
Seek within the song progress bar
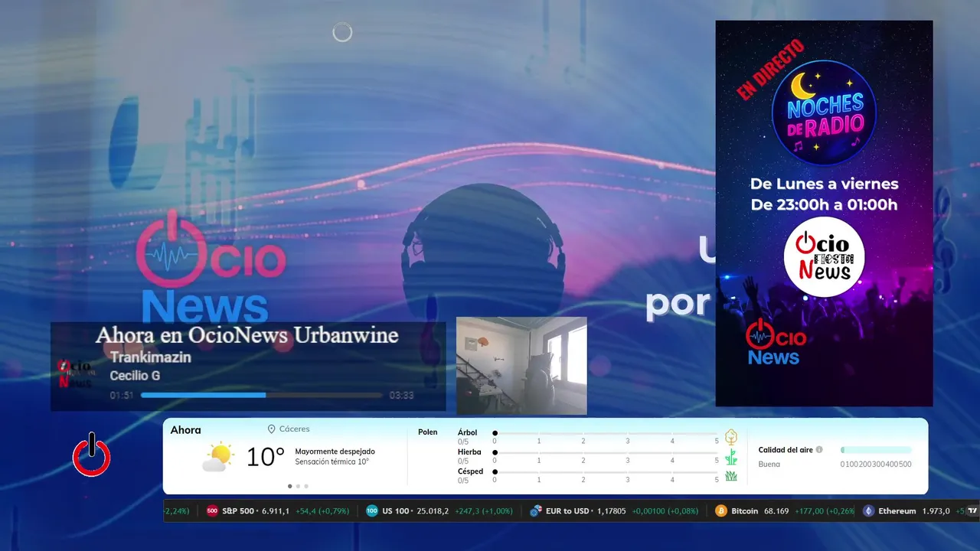[x=261, y=396]
